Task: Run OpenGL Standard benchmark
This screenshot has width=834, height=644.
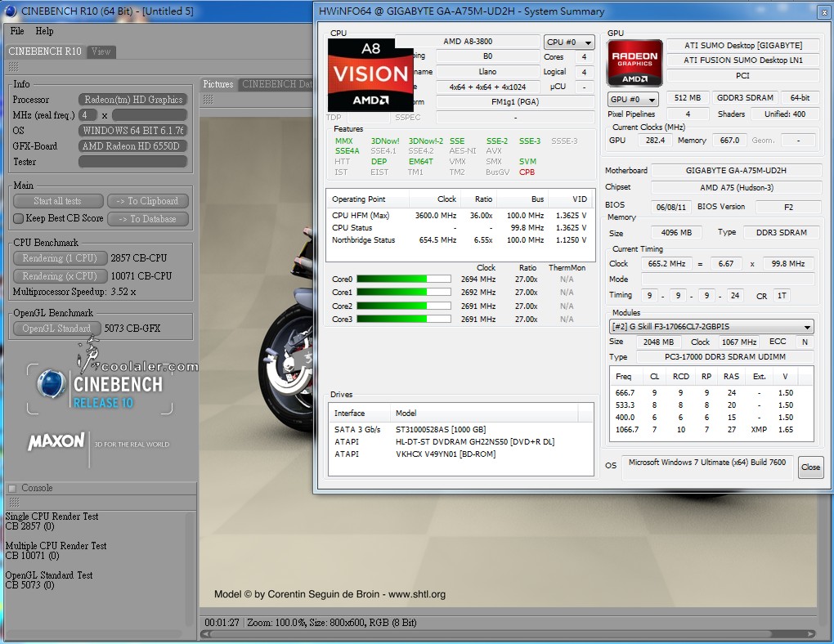Action: coord(56,328)
